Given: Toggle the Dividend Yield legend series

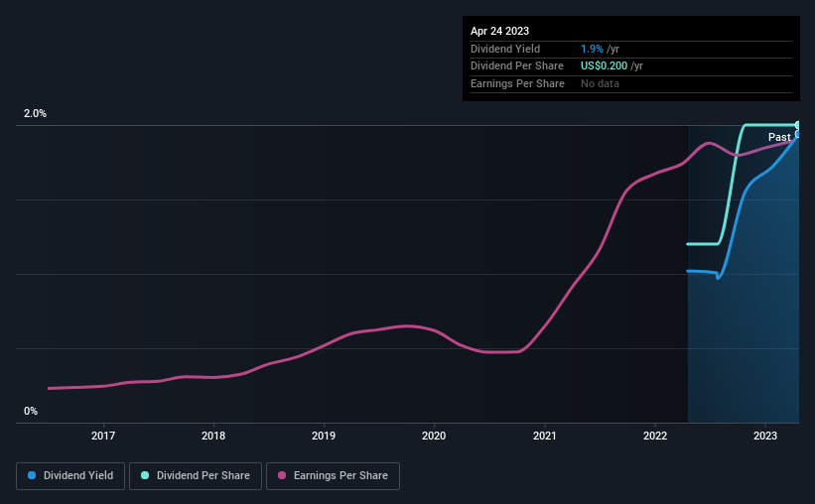Looking at the screenshot, I should [x=71, y=476].
